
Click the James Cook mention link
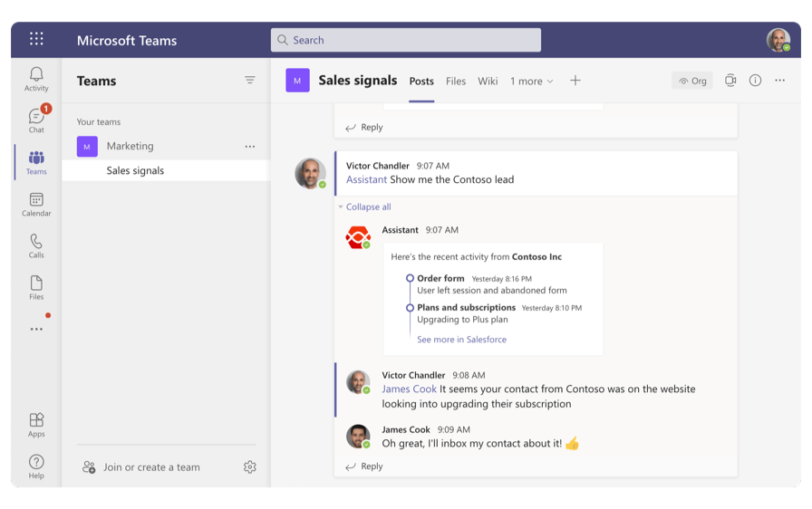(x=409, y=389)
